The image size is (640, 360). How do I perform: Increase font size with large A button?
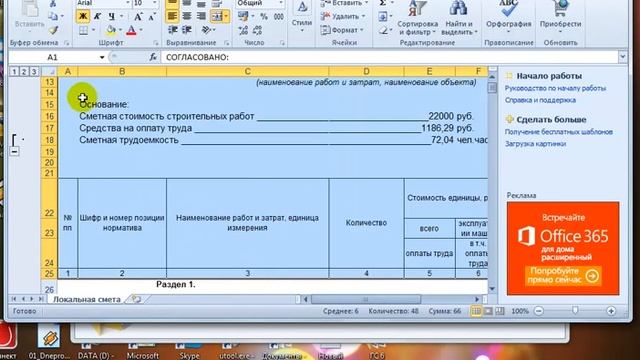138,17
